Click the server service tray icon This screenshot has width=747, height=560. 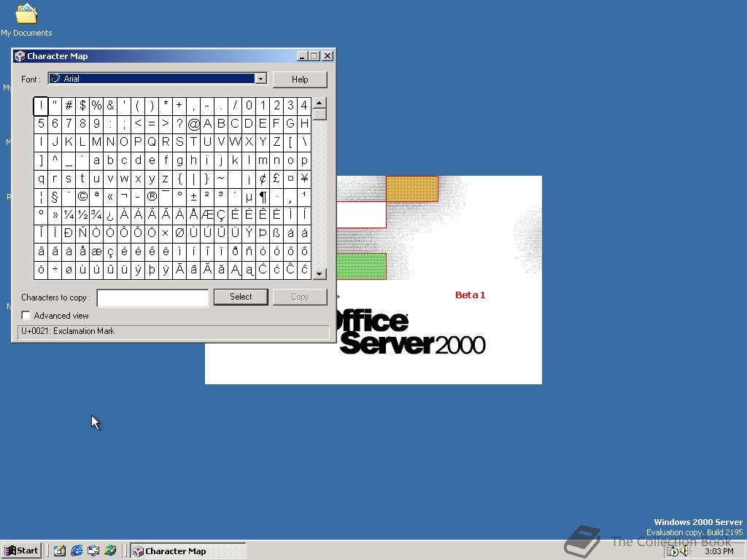pyautogui.click(x=672, y=551)
